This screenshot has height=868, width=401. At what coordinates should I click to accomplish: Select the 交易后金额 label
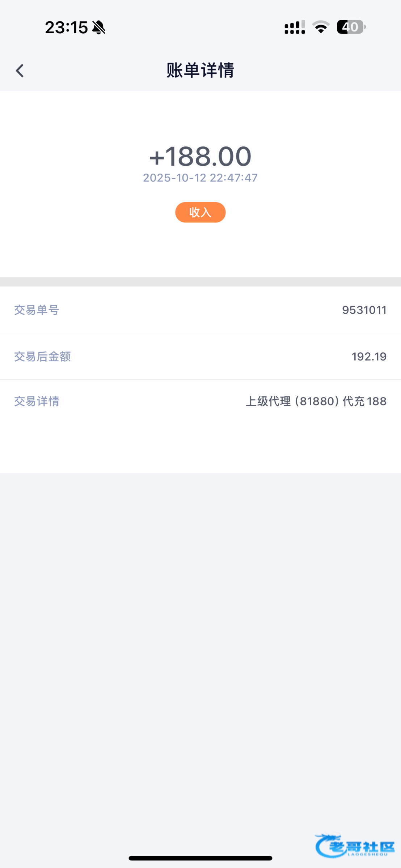tap(42, 357)
